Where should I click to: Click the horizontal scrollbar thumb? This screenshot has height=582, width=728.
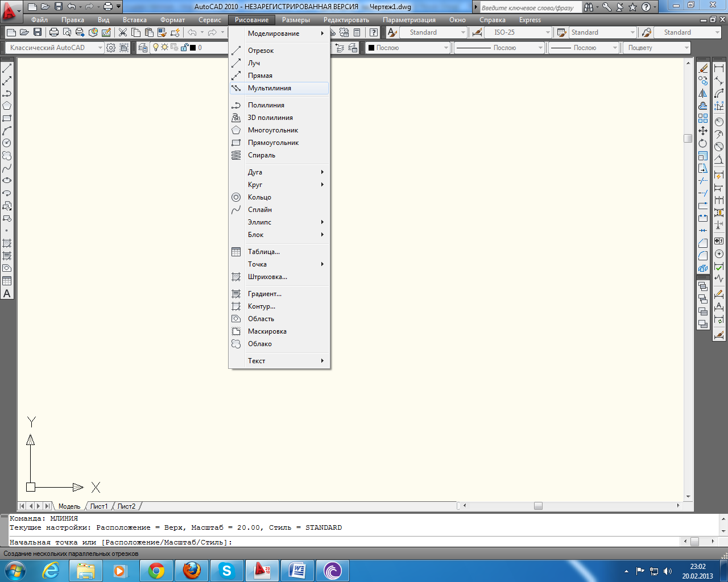[538, 506]
